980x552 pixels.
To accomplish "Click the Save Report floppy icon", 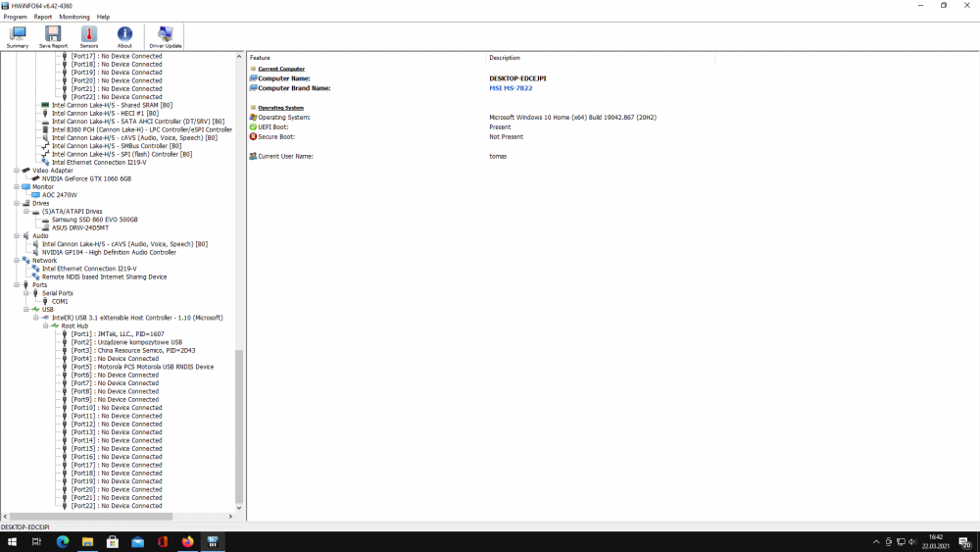I will pyautogui.click(x=53, y=36).
